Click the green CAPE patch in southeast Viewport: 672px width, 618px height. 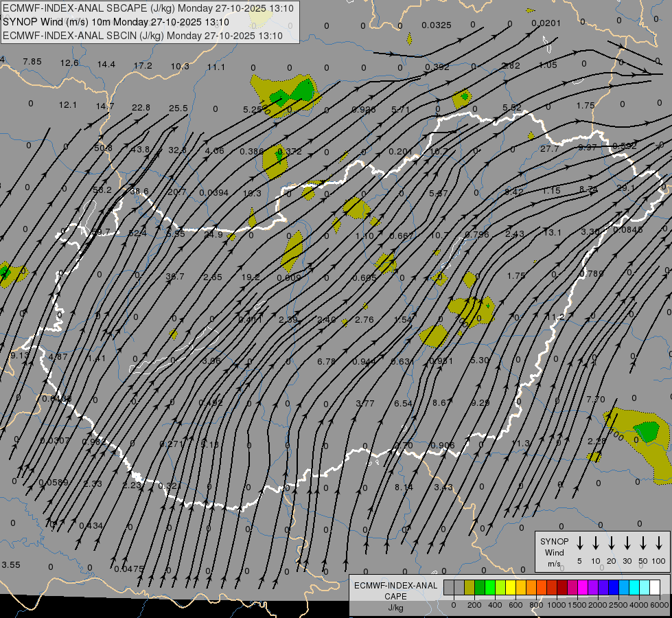[647, 431]
